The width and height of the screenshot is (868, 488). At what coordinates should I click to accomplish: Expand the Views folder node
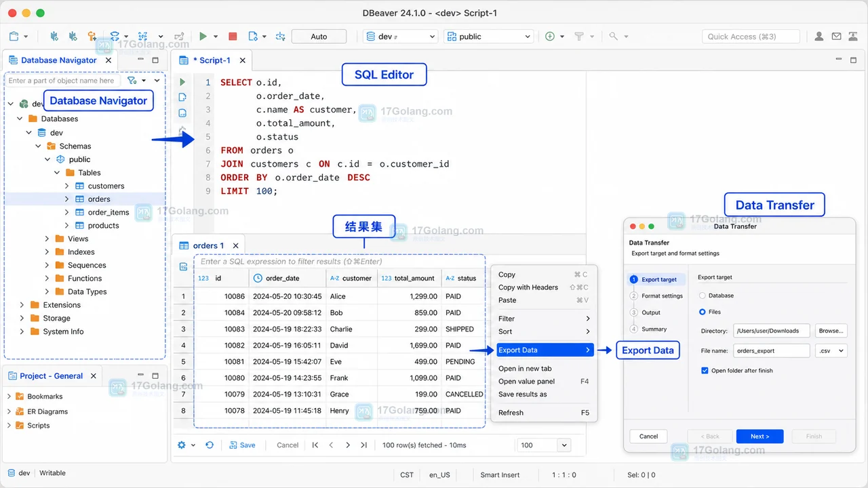pos(47,239)
